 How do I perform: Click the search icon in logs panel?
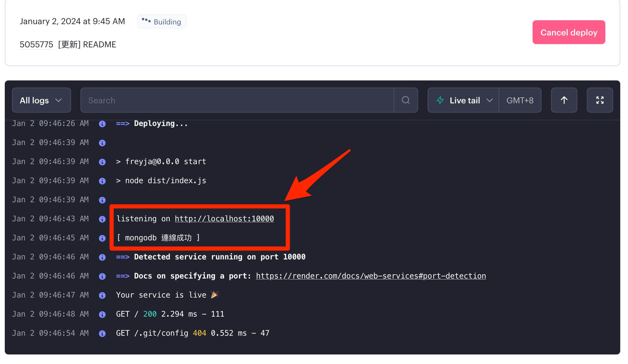click(406, 100)
